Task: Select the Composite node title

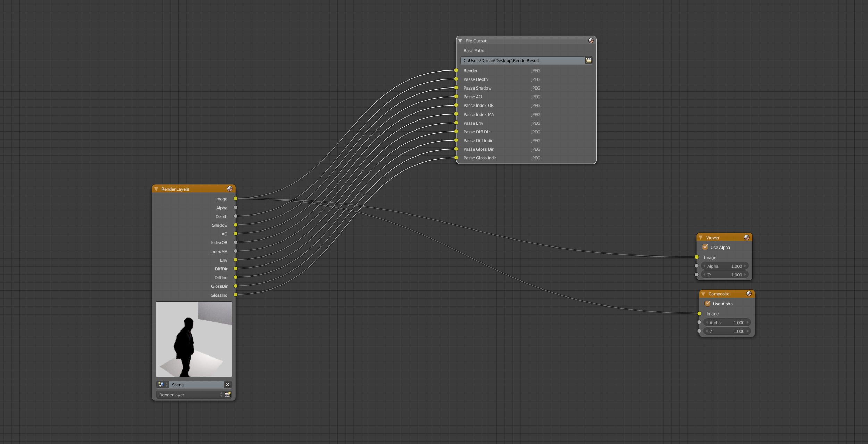Action: pyautogui.click(x=719, y=294)
